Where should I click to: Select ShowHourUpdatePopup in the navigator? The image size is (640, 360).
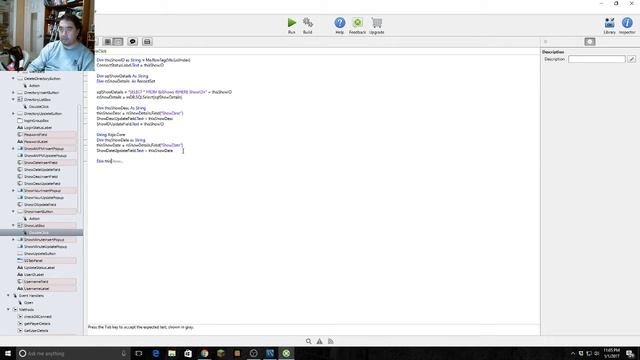tap(44, 198)
